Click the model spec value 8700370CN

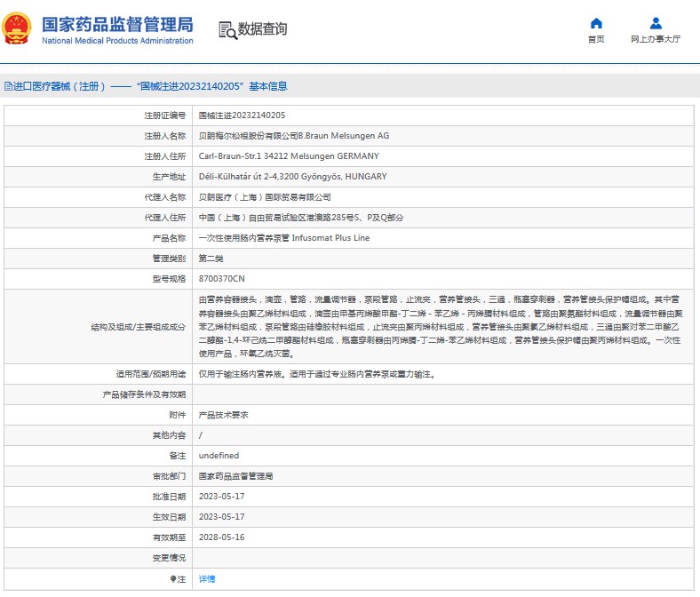click(x=221, y=279)
